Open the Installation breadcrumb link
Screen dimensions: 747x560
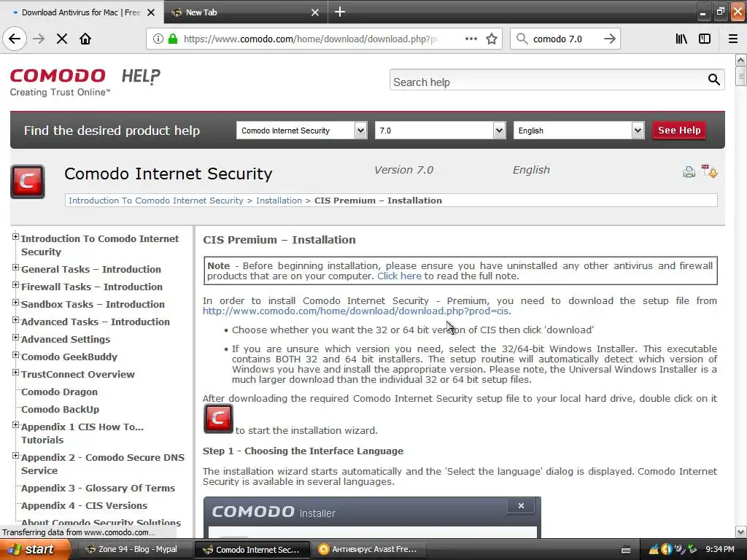(279, 201)
